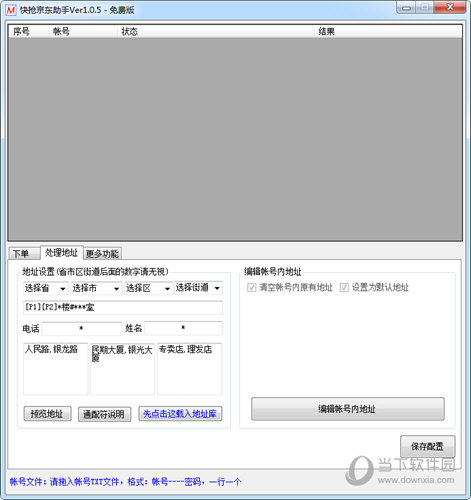
Task: Open the 通配符说明 wildcard help button
Action: click(x=104, y=414)
